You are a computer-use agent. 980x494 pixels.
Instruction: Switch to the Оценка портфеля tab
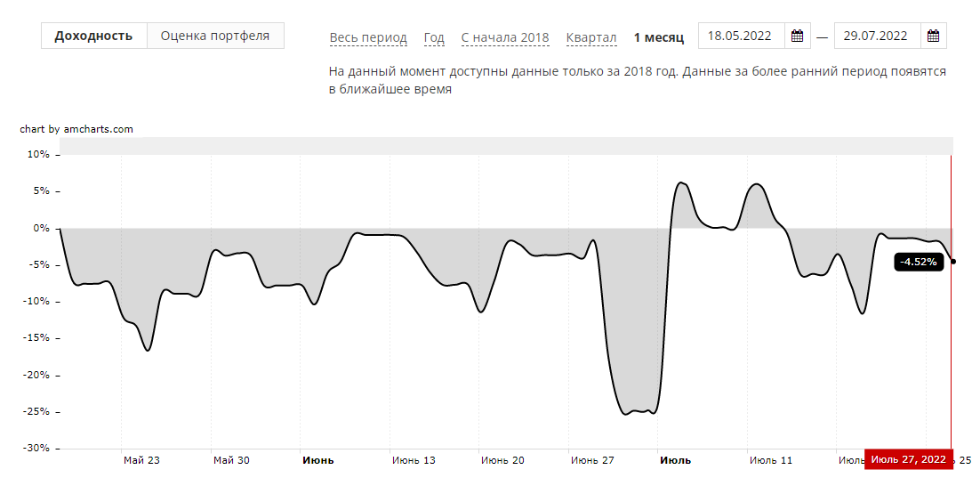click(x=215, y=36)
